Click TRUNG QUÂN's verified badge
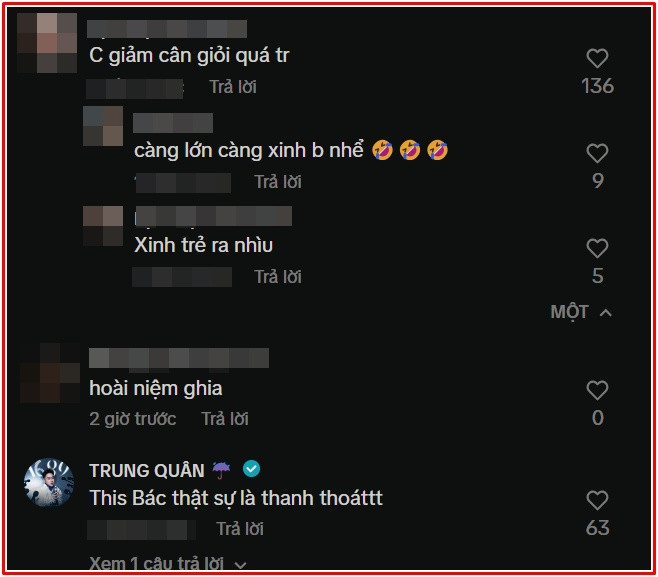The image size is (658, 577). (251, 469)
